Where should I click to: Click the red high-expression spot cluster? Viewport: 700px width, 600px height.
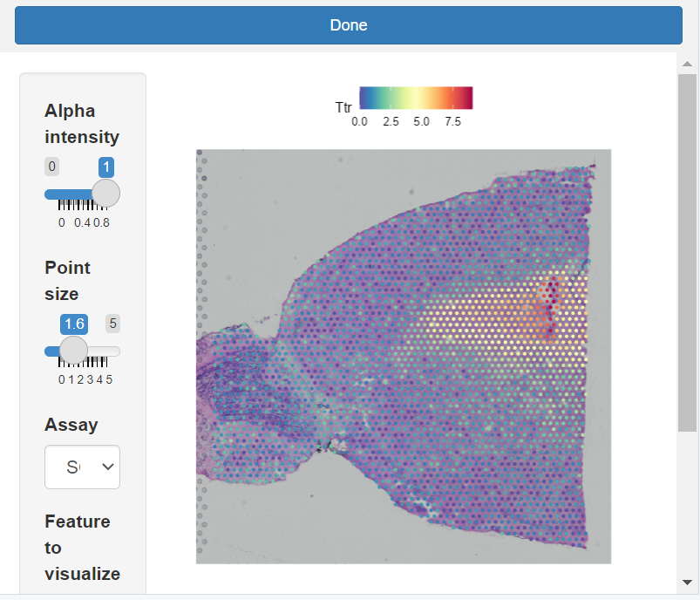(550, 308)
